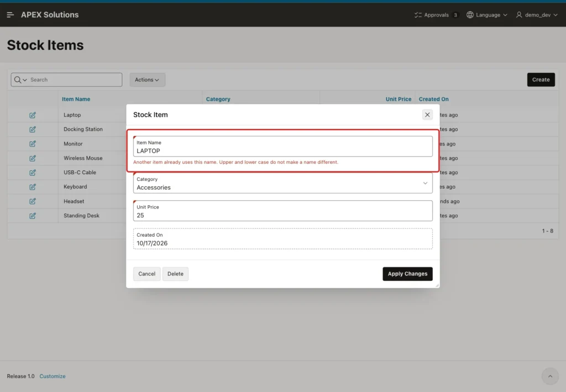Click the Wireless Mouse cell
566x392 pixels.
click(x=83, y=158)
